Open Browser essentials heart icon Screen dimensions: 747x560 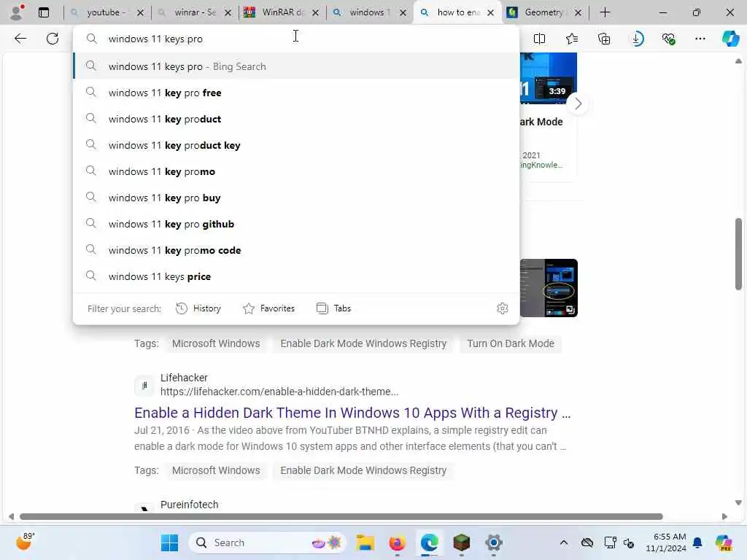[x=668, y=39]
